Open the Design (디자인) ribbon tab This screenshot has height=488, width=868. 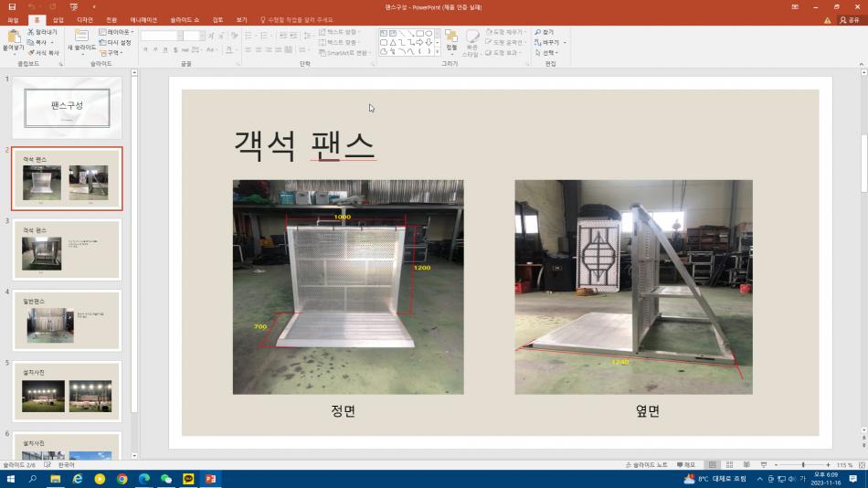(85, 20)
